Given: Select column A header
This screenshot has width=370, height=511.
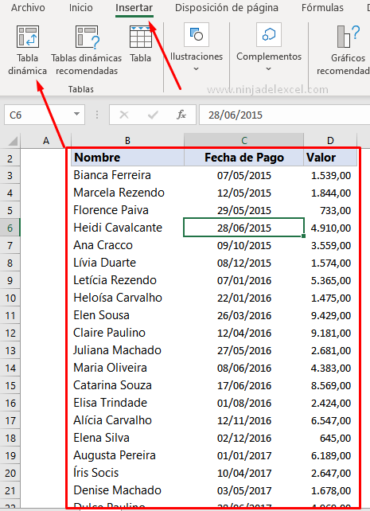Looking at the screenshot, I should point(46,141).
